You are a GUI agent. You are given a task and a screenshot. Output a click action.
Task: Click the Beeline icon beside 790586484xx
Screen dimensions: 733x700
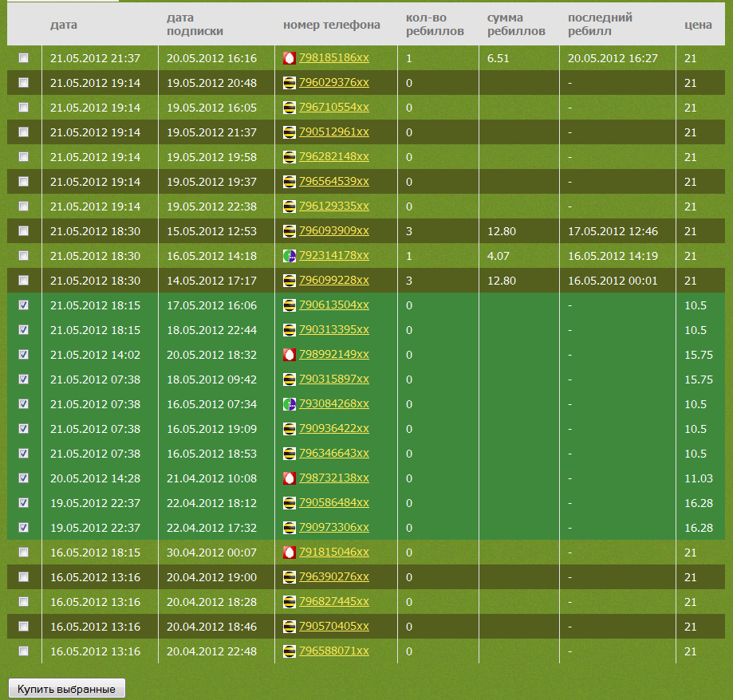click(x=290, y=503)
